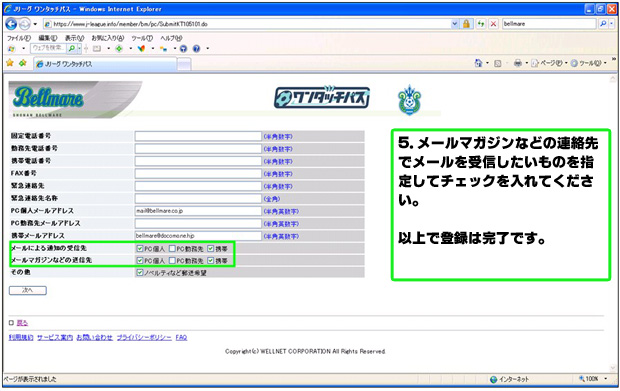Enable PC勤務先 checkbox in メールマガジンなどの送信先 row
Screen dimensions: 620x391
[x=172, y=261]
